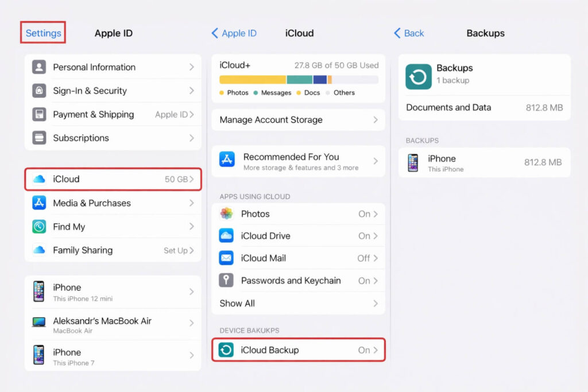Select the Photos app icon under Apps Using iCloud
The image size is (588, 392).
pyautogui.click(x=226, y=214)
